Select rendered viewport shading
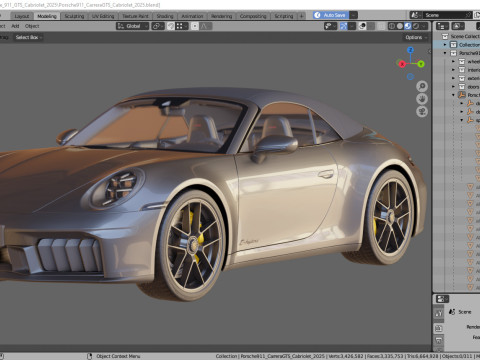 416,26
